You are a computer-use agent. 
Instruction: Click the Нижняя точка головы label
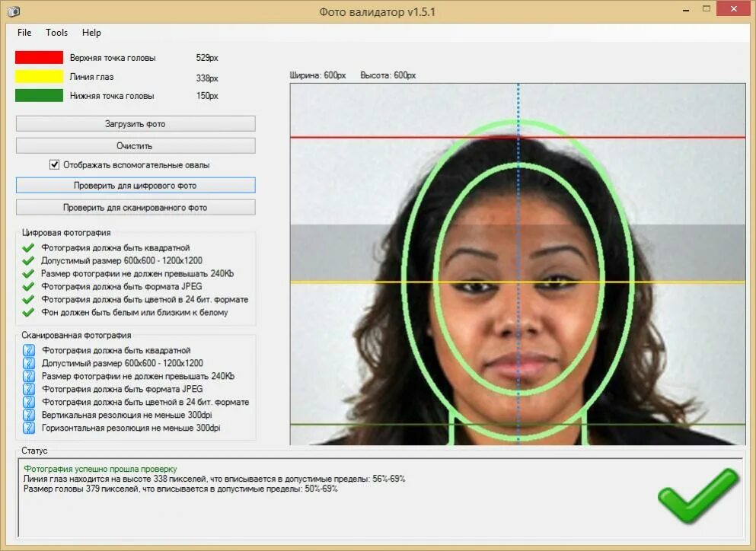pos(112,96)
